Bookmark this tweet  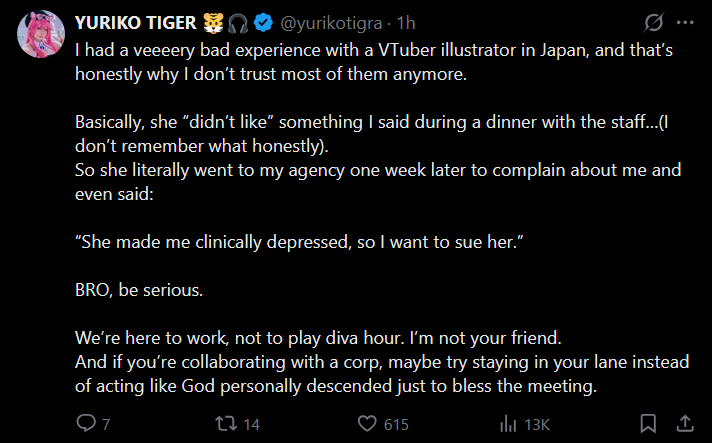tap(649, 423)
